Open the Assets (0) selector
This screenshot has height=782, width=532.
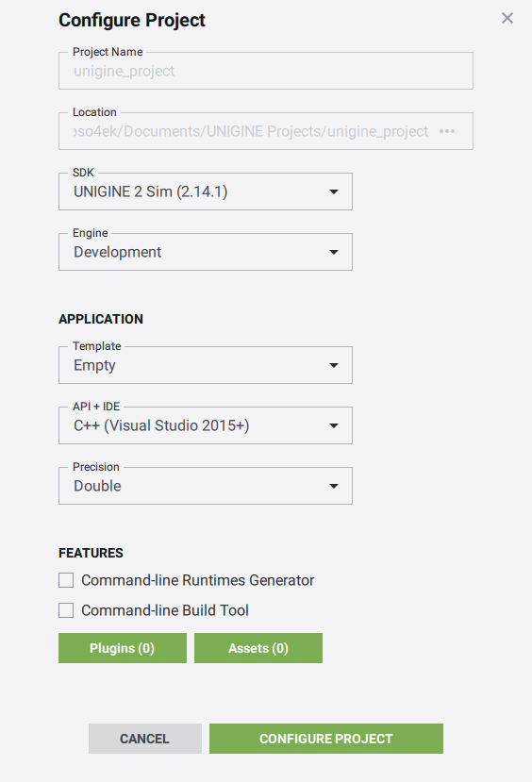pos(258,648)
